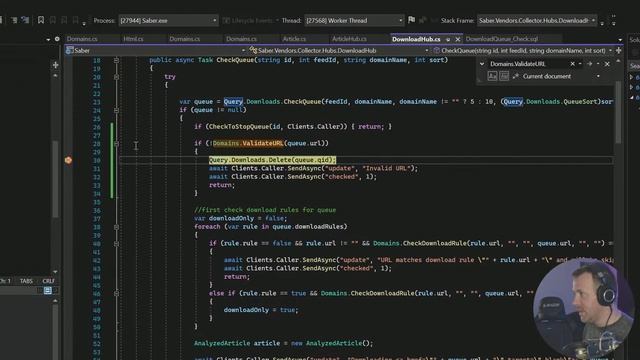Switch to the Html.cs tab
Screen dimensions: 640x360
click(x=133, y=39)
